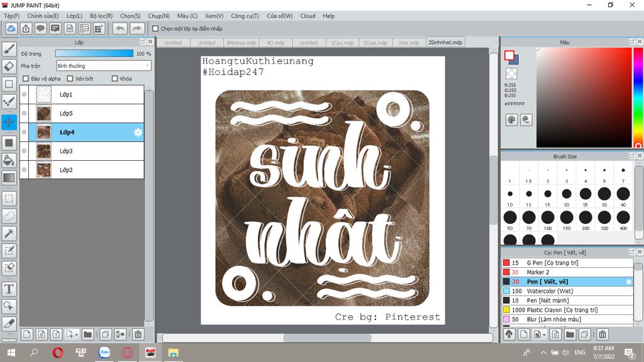The height and width of the screenshot is (362, 644).
Task: Select G Pen [Cọ trang trí] brush
Action: 568,263
